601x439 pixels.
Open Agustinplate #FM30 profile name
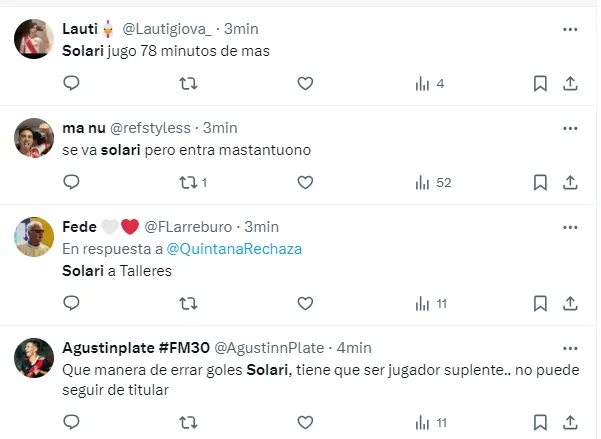(x=120, y=348)
